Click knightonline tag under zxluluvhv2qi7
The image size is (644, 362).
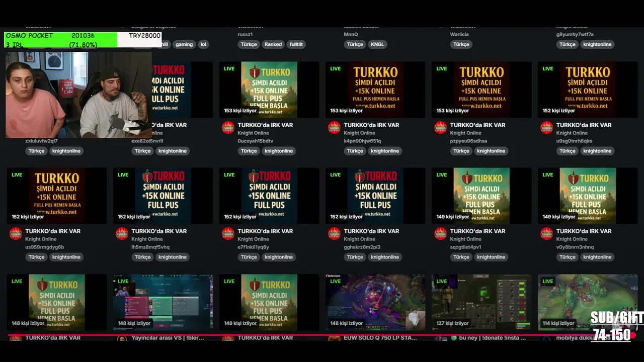66,151
